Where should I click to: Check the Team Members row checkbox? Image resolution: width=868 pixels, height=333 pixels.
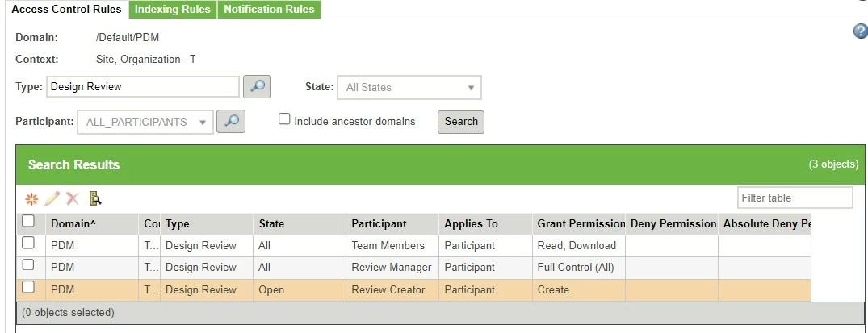(x=27, y=243)
